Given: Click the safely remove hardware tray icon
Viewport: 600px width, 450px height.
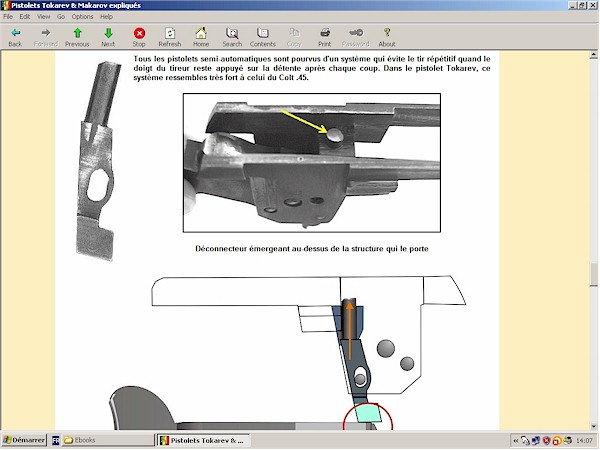Looking at the screenshot, I should (525, 441).
